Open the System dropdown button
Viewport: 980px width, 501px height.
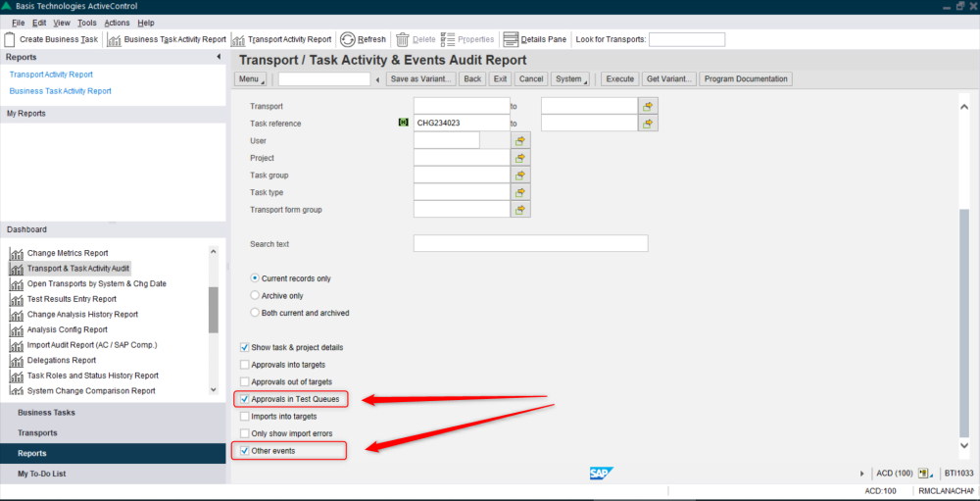coord(570,79)
